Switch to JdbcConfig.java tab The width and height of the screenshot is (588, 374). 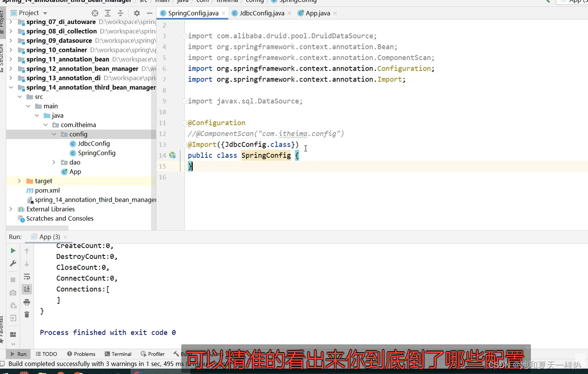pyautogui.click(x=262, y=13)
